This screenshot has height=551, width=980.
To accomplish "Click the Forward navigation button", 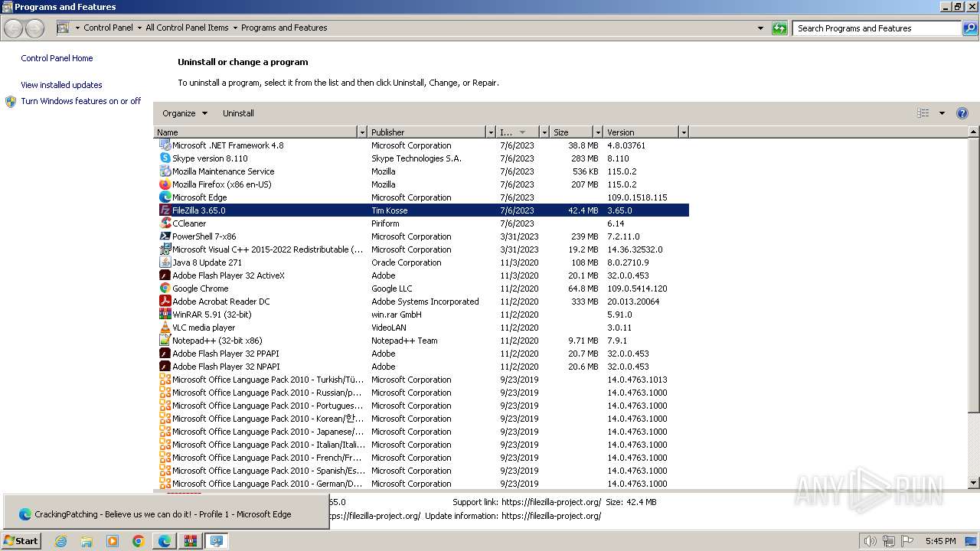I will 34,28.
